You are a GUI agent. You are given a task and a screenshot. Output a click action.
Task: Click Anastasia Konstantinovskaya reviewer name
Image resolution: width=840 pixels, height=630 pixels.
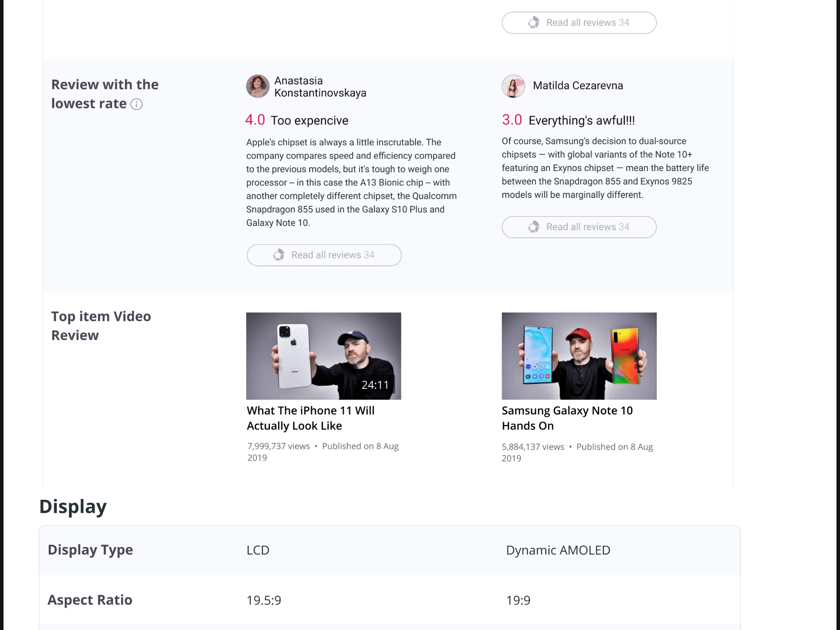click(x=320, y=87)
